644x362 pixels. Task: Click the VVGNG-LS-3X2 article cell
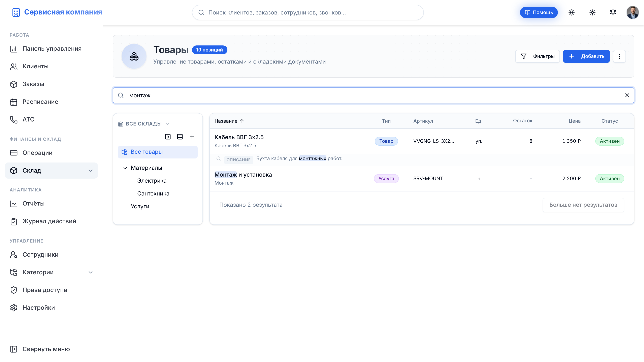[434, 141]
